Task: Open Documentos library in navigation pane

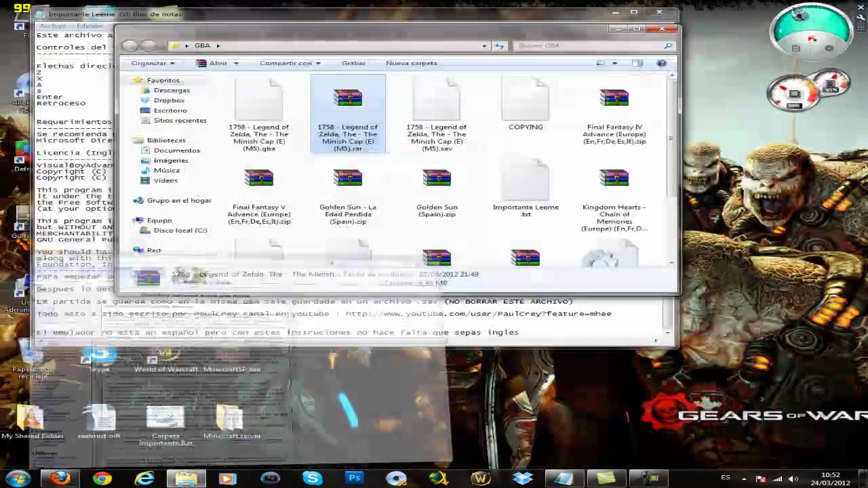Action: tap(176, 150)
